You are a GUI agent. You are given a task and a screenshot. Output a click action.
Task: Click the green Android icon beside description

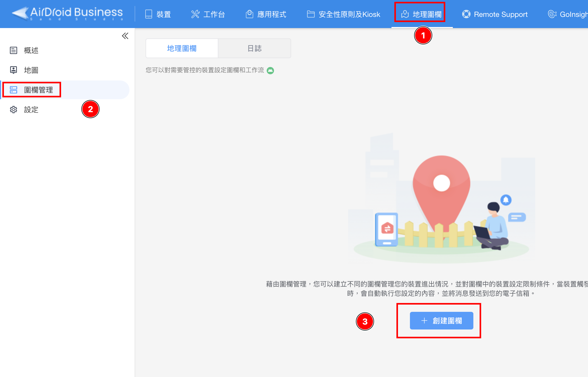[270, 70]
